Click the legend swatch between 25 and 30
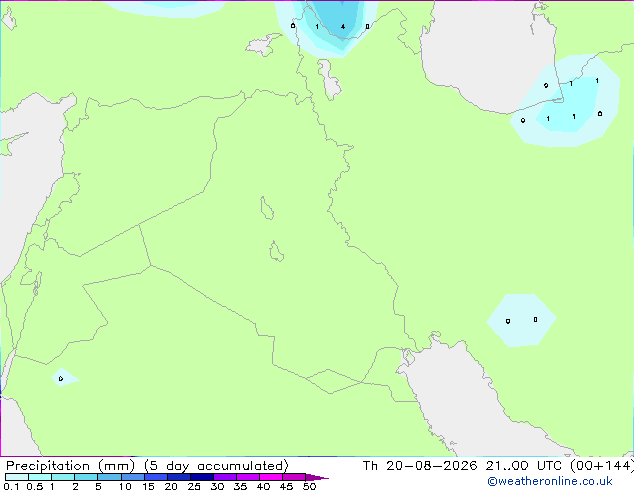 pos(201,477)
